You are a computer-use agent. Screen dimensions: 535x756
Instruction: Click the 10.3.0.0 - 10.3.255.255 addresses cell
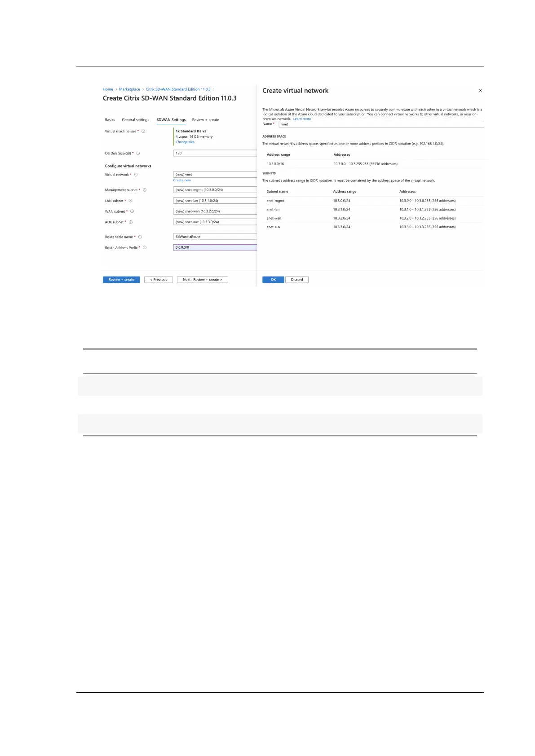[x=366, y=164]
